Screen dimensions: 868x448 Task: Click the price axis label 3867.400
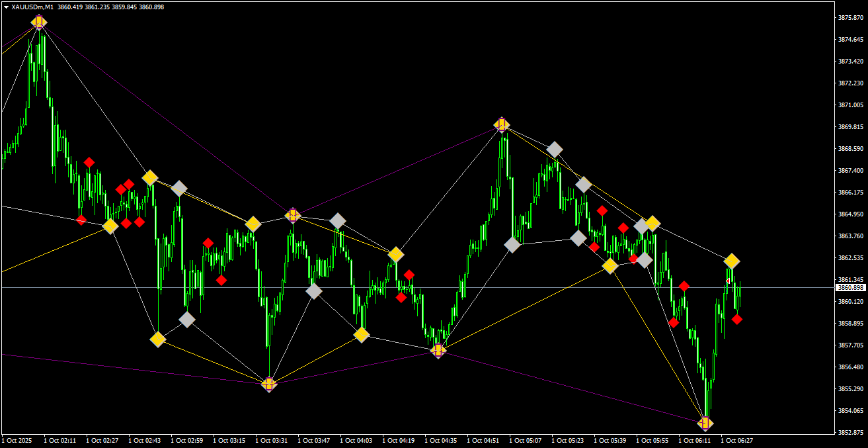point(851,170)
